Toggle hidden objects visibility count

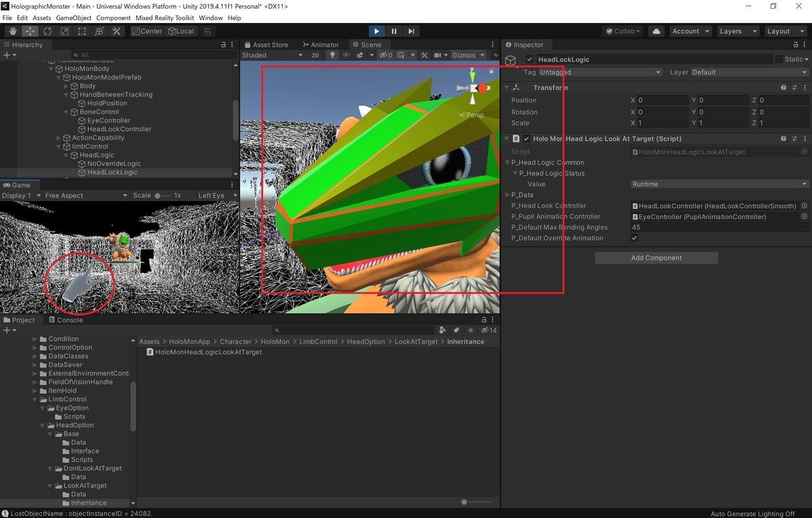point(386,55)
